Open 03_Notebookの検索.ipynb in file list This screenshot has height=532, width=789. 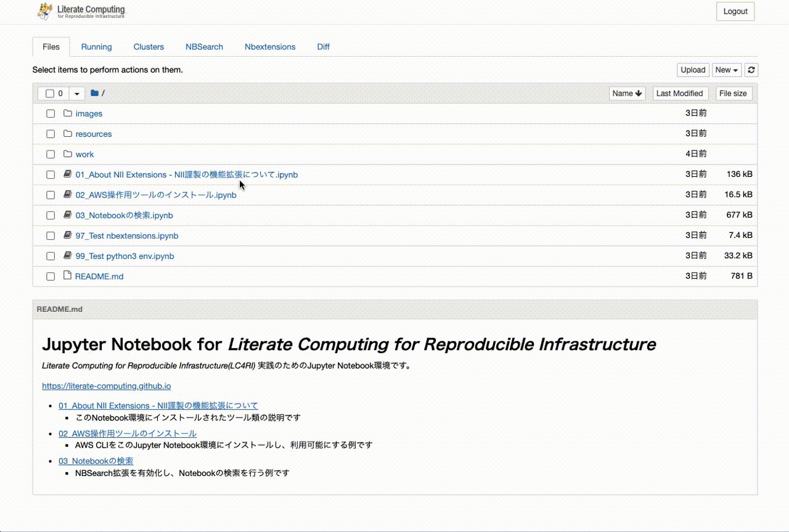click(x=125, y=215)
